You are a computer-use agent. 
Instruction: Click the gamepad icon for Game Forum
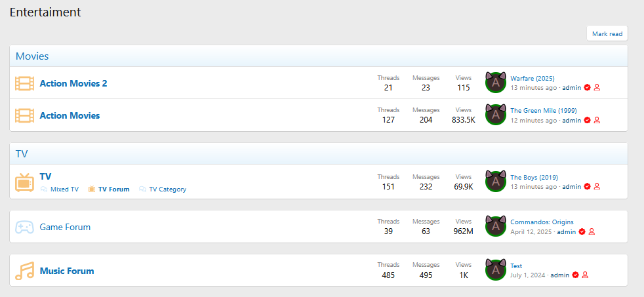[x=24, y=227]
